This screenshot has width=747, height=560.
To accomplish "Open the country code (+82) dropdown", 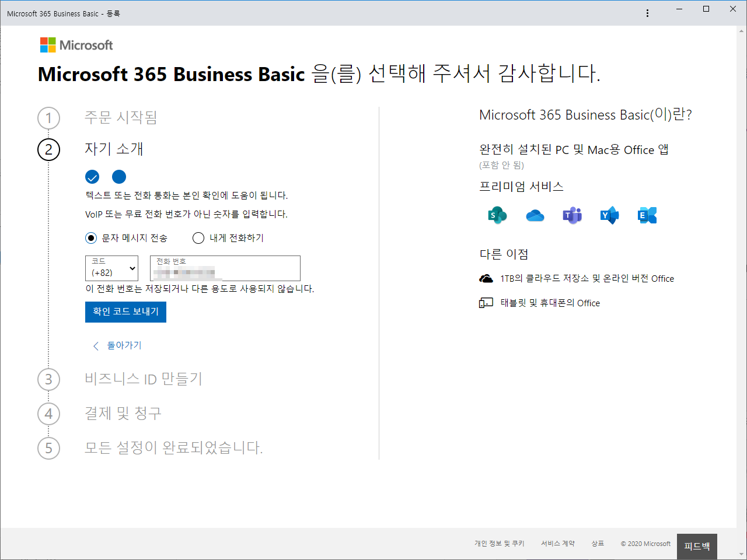I will (111, 268).
